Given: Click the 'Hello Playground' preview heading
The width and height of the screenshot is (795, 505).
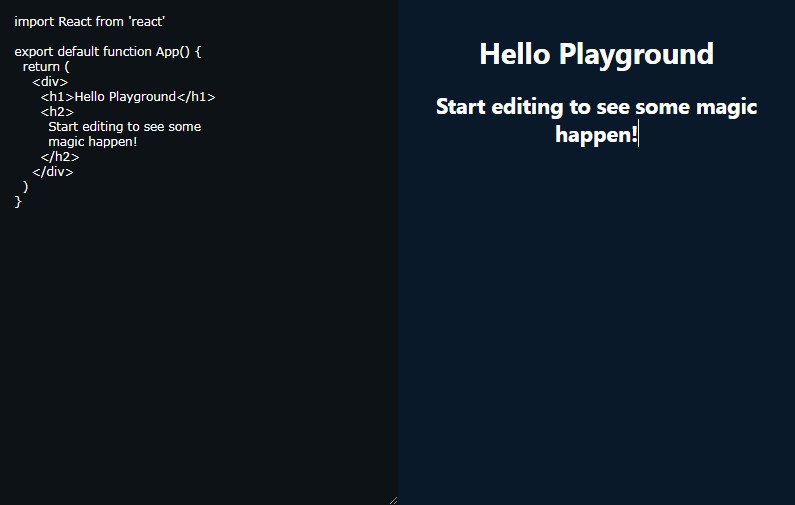Looking at the screenshot, I should click(x=596, y=54).
